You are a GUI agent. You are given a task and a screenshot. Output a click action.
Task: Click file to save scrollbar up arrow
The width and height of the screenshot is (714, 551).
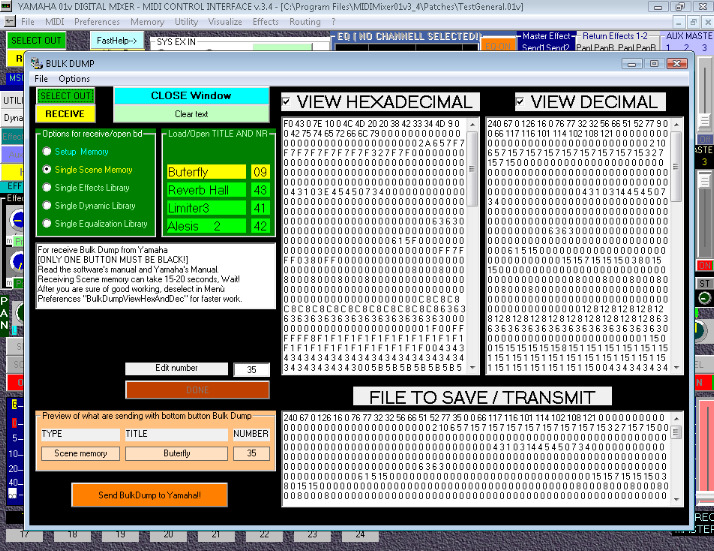676,418
